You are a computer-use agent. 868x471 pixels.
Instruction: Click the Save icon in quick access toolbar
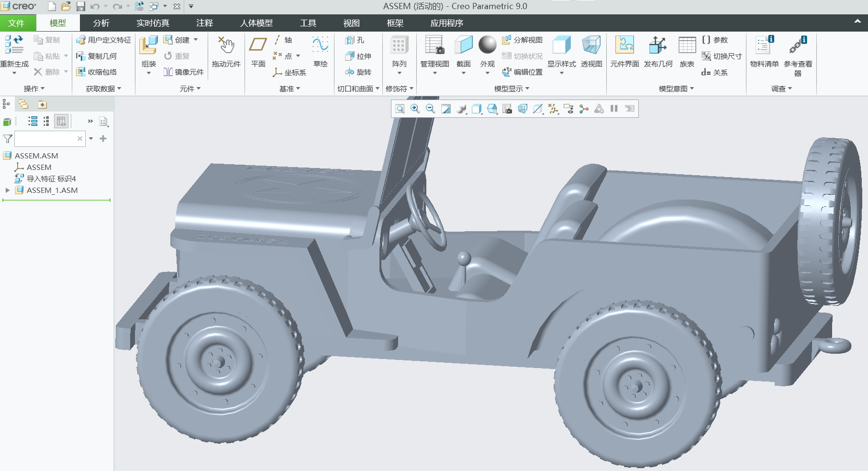[80, 6]
